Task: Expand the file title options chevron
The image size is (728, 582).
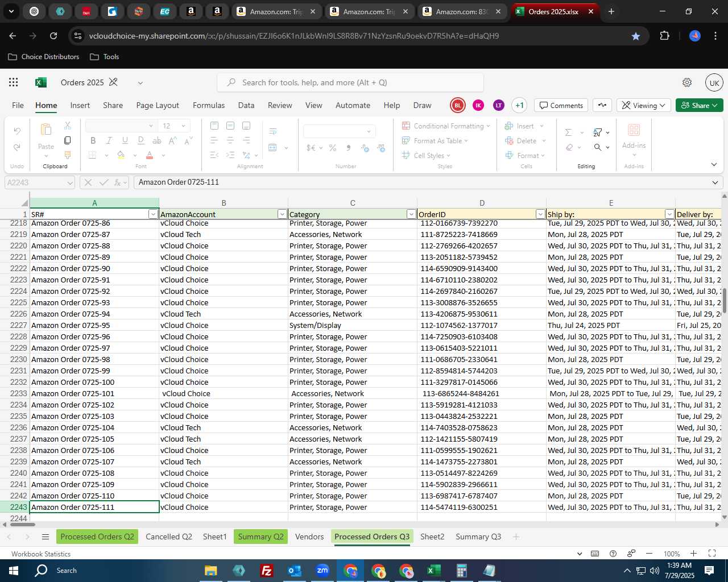Action: (x=140, y=82)
